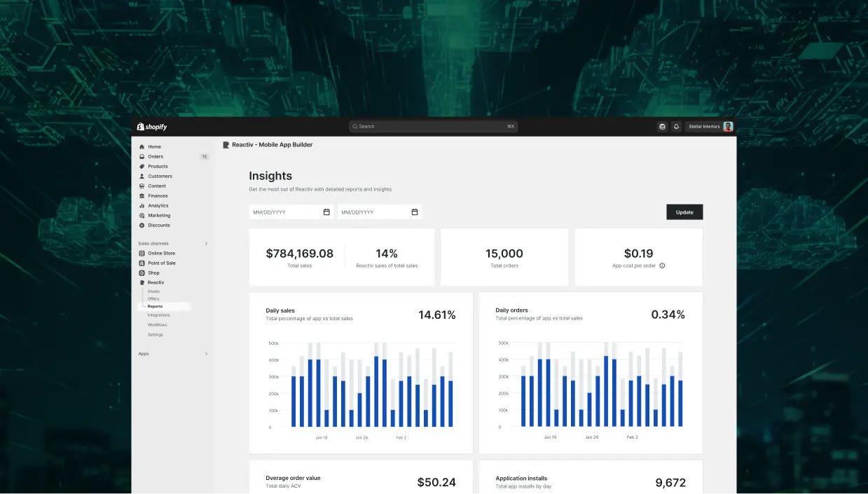868x494 pixels.
Task: Click the Reactiv channel icon in the sidebar
Action: tap(142, 282)
